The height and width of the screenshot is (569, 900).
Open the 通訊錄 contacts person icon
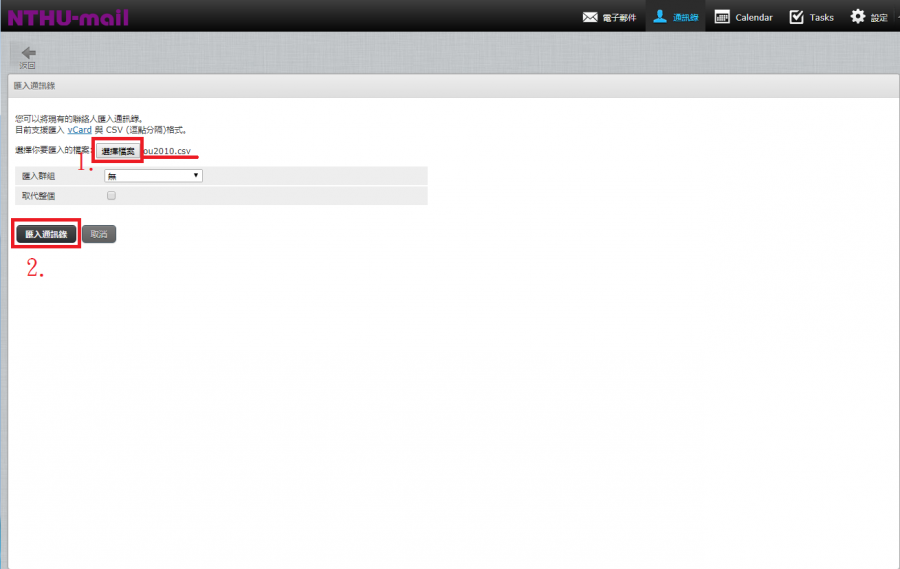tap(660, 16)
